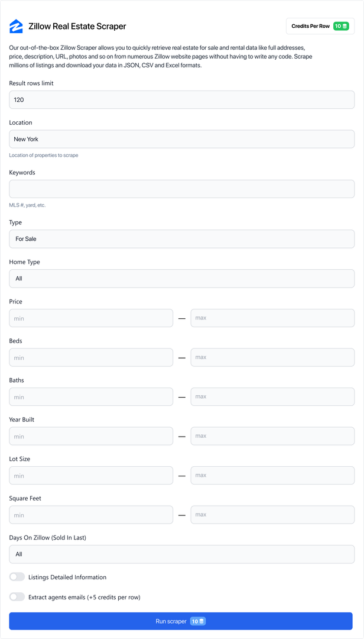Open the Days On Zillow dropdown
This screenshot has height=639, width=364.
point(181,554)
